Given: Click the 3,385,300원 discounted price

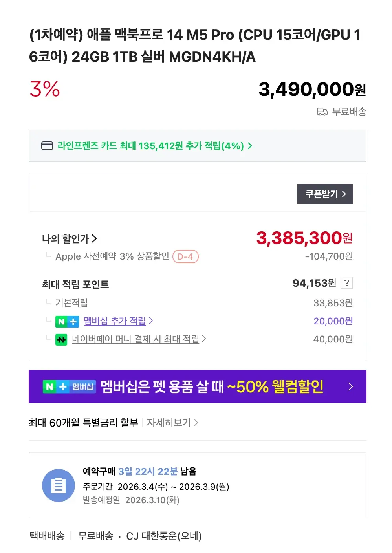Looking at the screenshot, I should coord(304,238).
